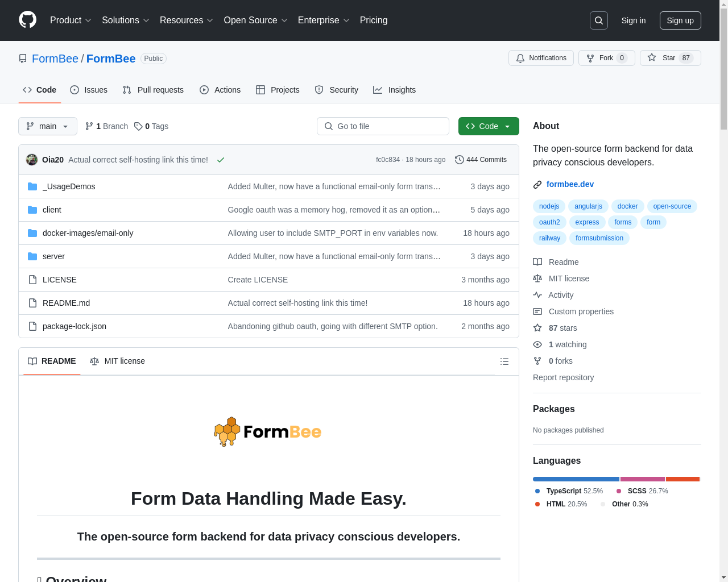View the 1 Branch link
The image size is (728, 582).
pyautogui.click(x=106, y=126)
